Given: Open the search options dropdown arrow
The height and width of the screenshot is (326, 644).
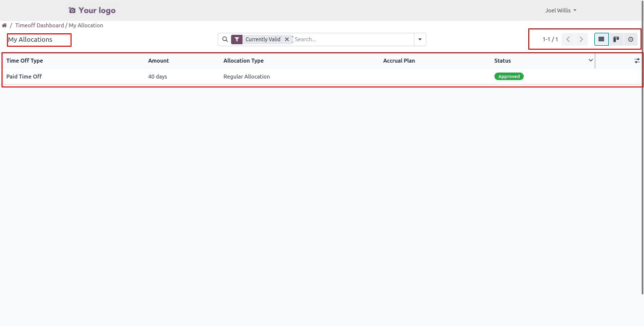Looking at the screenshot, I should click(420, 39).
